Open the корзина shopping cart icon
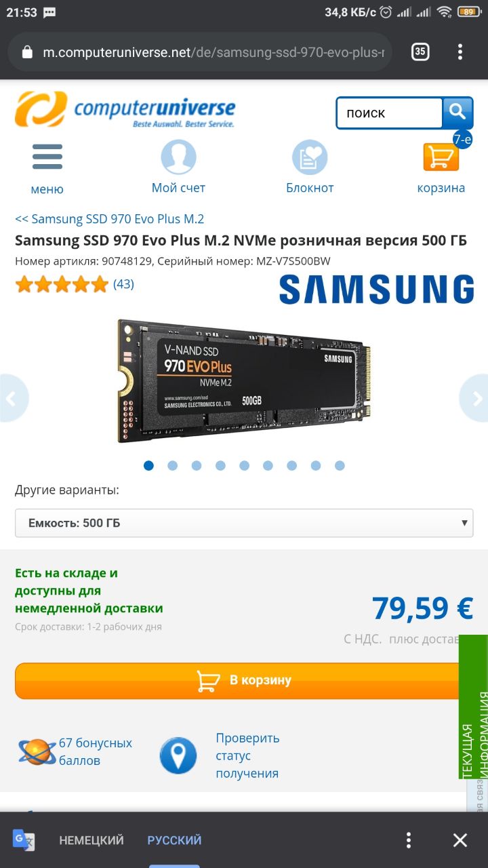 pyautogui.click(x=441, y=157)
